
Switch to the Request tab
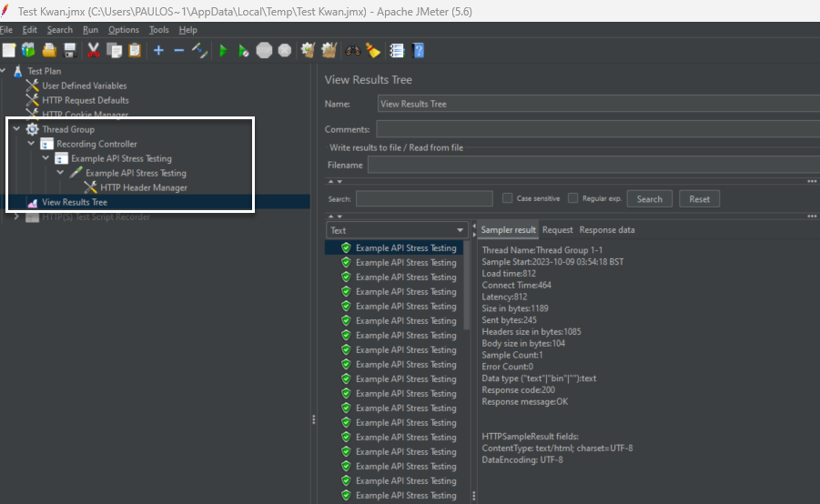tap(557, 230)
